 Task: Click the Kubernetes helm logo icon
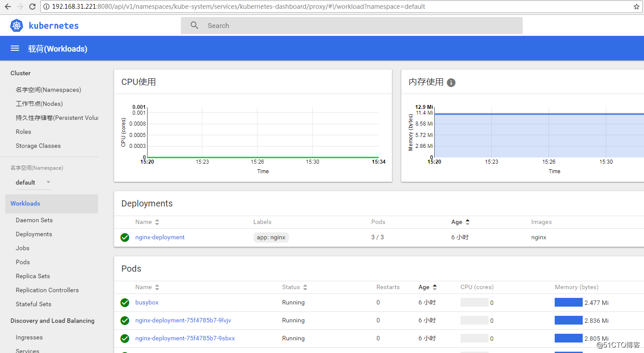tap(17, 25)
